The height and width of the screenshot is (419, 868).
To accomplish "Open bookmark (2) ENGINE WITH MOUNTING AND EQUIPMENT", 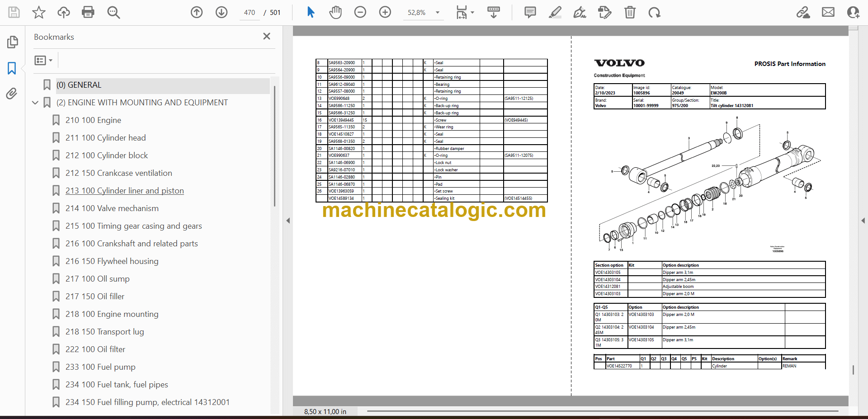I will pos(142,103).
